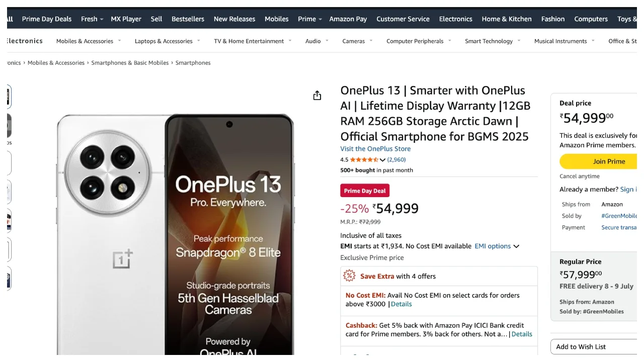Open Customer Service in top navigation
644x362 pixels.
click(x=403, y=19)
